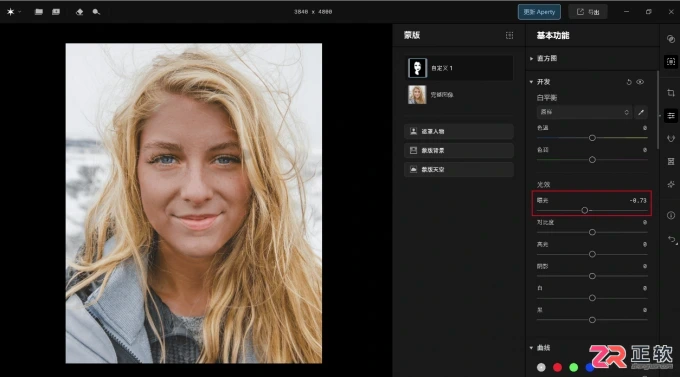The image size is (680, 377).
Task: Click the 白 whites slider handle
Action: click(592, 298)
